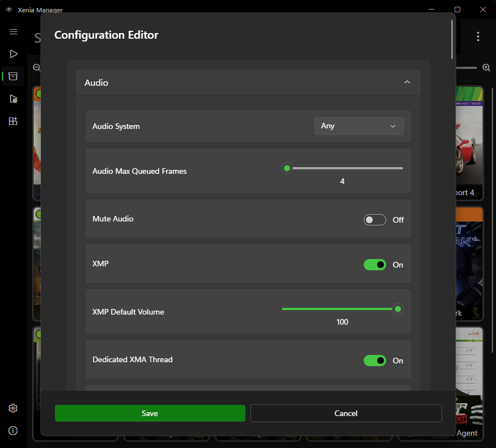The width and height of the screenshot is (496, 448).
Task: Open the three-dot options menu
Action: coord(478,36)
